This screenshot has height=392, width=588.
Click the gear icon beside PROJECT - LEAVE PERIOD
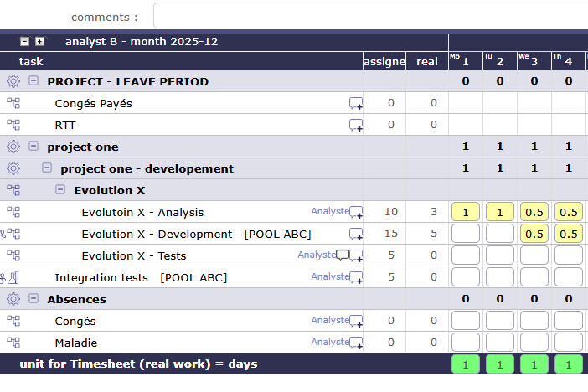[x=13, y=81]
